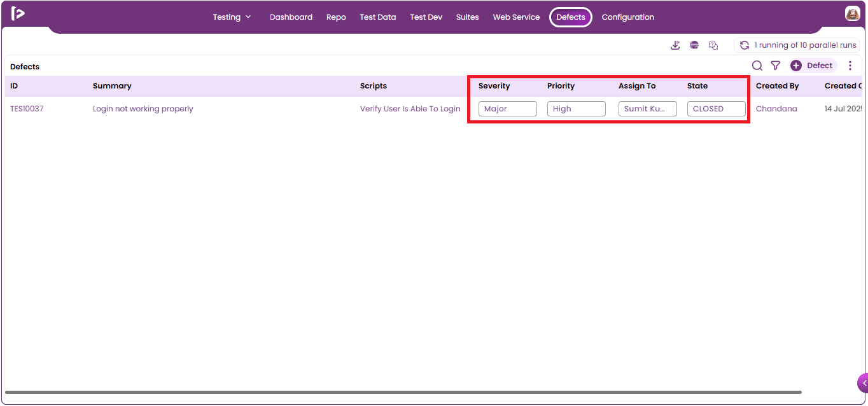Click '1 running of 10 parallel runs'
This screenshot has width=868, height=406.
(806, 45)
